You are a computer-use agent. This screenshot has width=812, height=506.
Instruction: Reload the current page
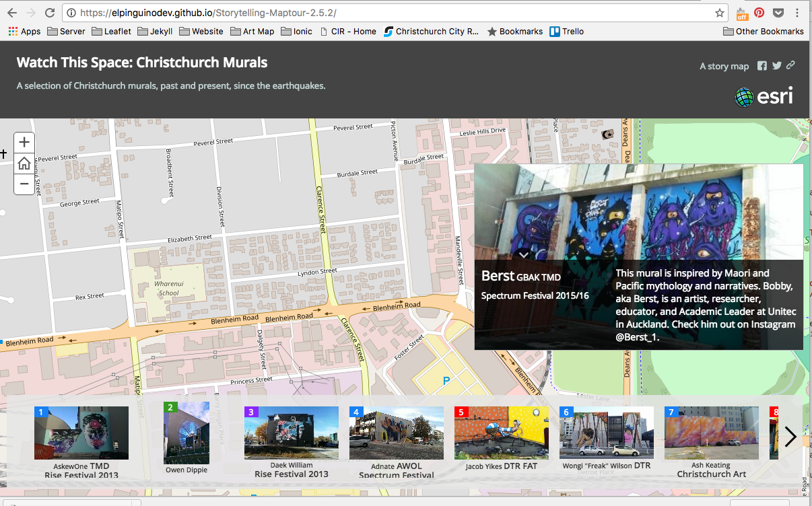pos(50,13)
